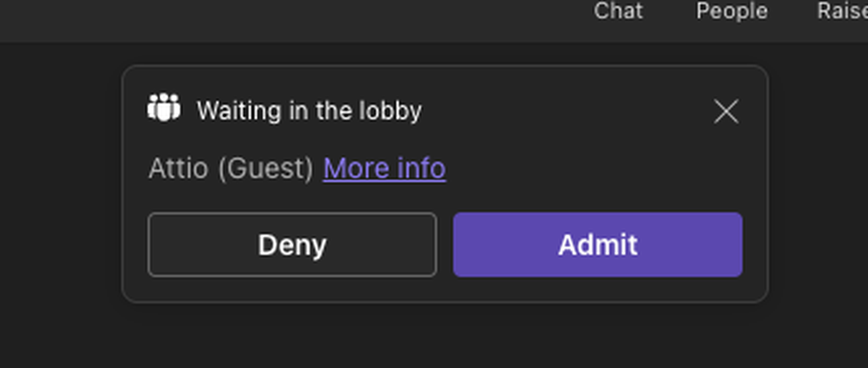Click the Attio (Guest) name

pos(231,168)
